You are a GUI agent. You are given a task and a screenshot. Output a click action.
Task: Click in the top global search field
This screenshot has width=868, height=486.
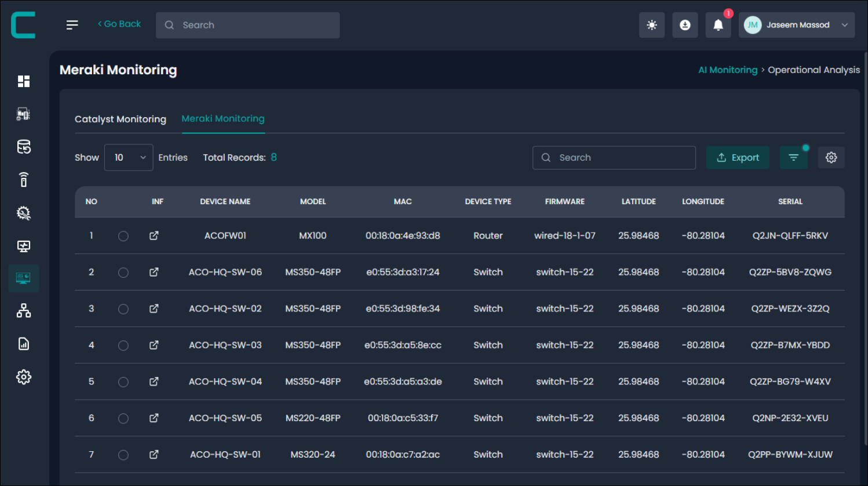248,25
